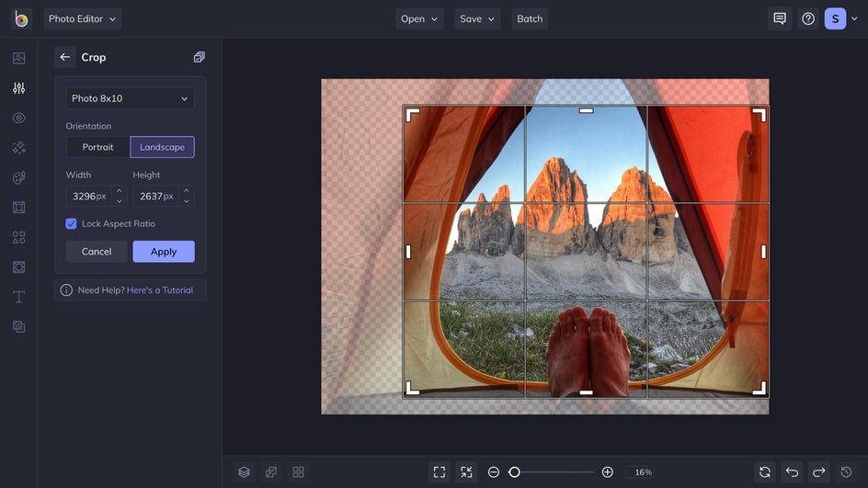Click the flatten layers icon in bottom bar
This screenshot has width=868, height=488.
[x=271, y=472]
